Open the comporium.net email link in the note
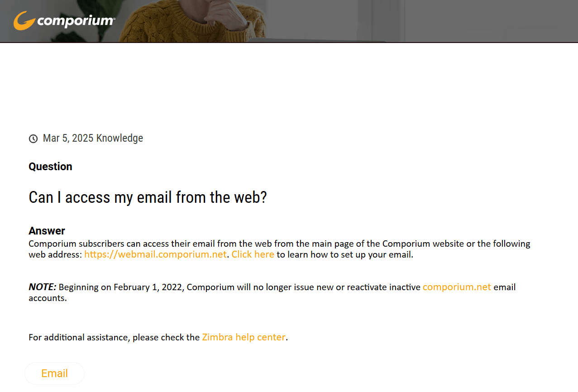 pyautogui.click(x=457, y=287)
